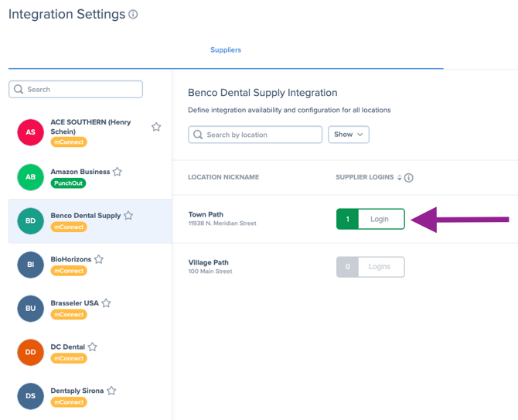The image size is (518, 420).
Task: Click the info icon beside Integration Settings
Action: (x=133, y=14)
